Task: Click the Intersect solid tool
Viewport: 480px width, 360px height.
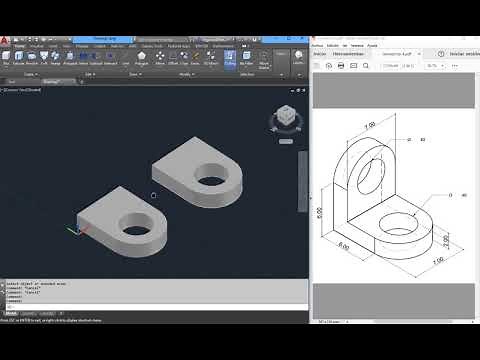Action: (110, 57)
